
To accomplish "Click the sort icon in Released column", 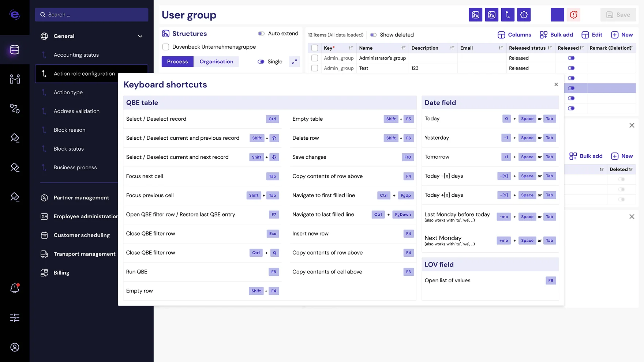I will 582,48.
